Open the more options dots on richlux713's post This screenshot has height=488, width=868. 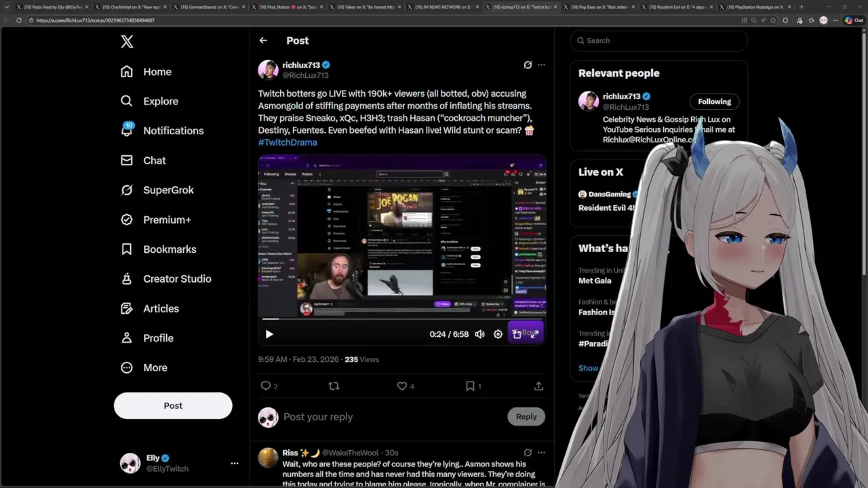(541, 65)
